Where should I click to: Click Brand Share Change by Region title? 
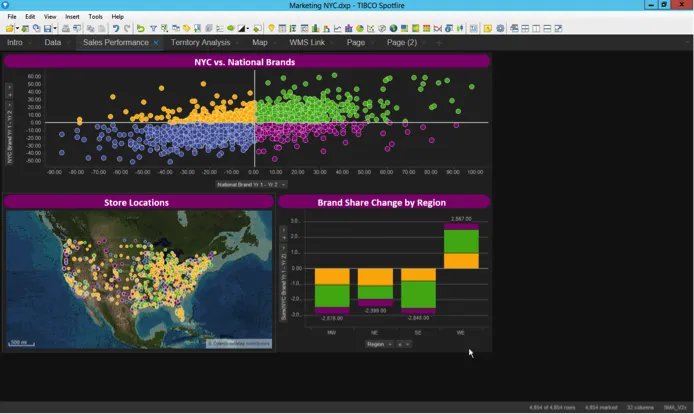click(384, 202)
